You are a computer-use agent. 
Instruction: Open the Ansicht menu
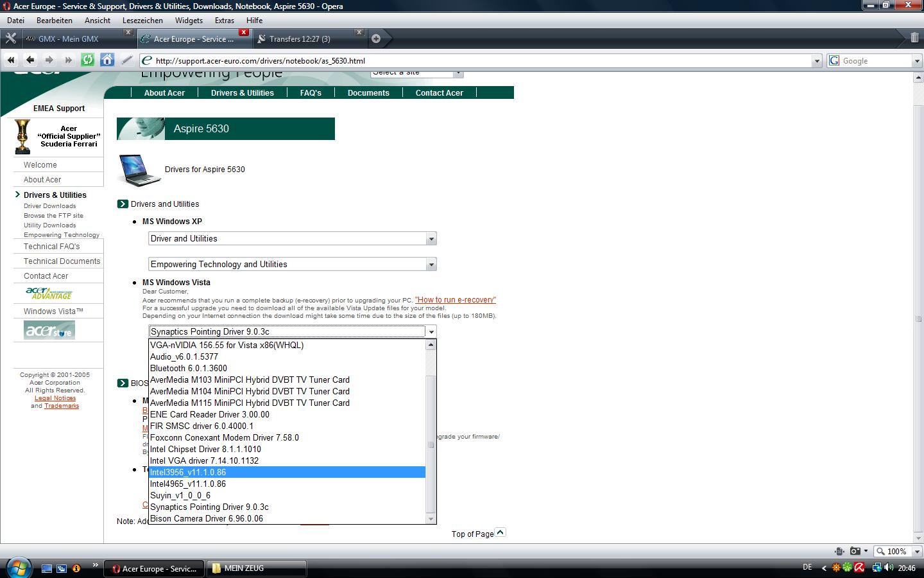pos(98,20)
